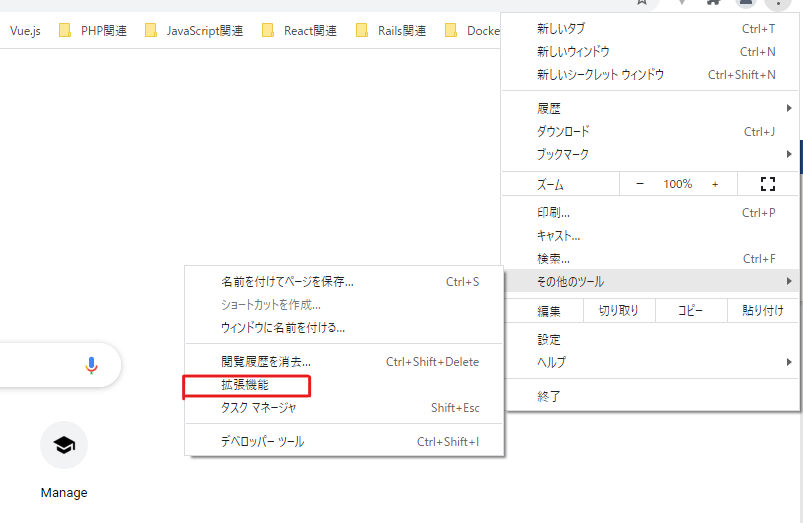Click the Chrome three-dot menu icon

tap(778, 4)
